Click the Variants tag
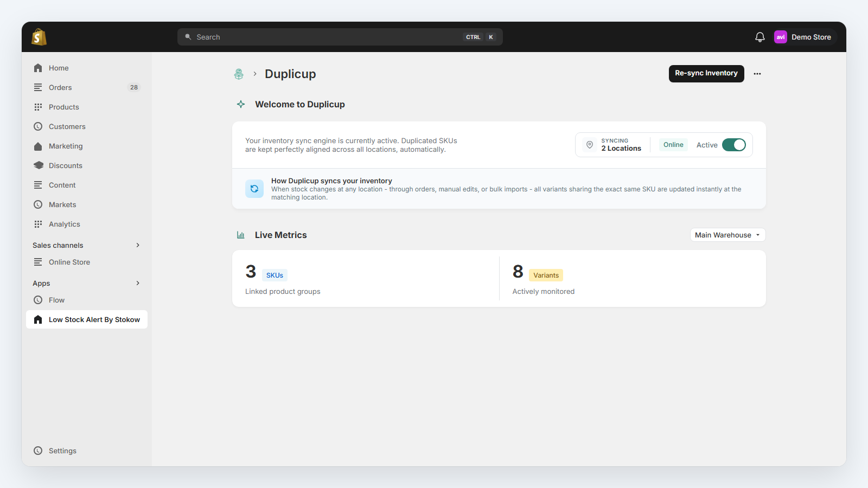The image size is (868, 488). (546, 275)
